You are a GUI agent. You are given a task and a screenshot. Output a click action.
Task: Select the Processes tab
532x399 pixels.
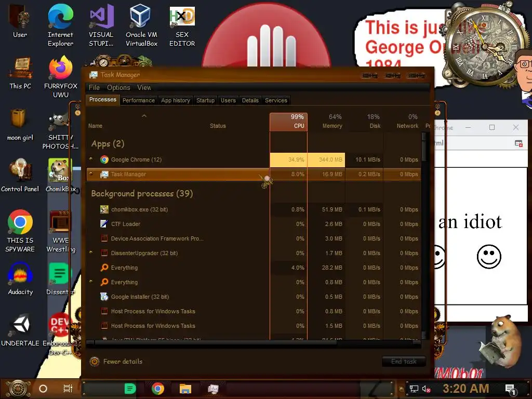102,99
